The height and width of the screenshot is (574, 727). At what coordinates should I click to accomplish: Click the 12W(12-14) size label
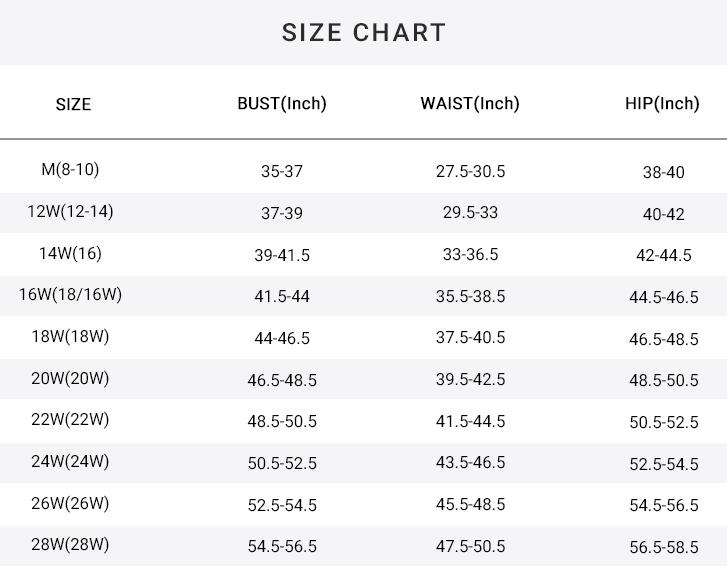point(70,211)
